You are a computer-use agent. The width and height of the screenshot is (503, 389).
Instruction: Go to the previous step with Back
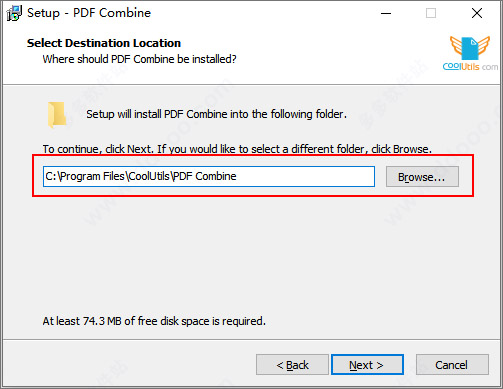click(x=292, y=365)
